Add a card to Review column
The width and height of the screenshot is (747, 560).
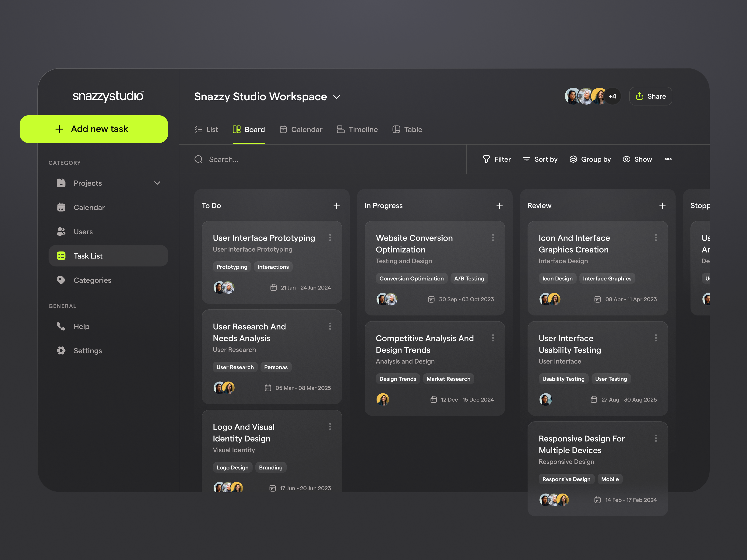662,206
